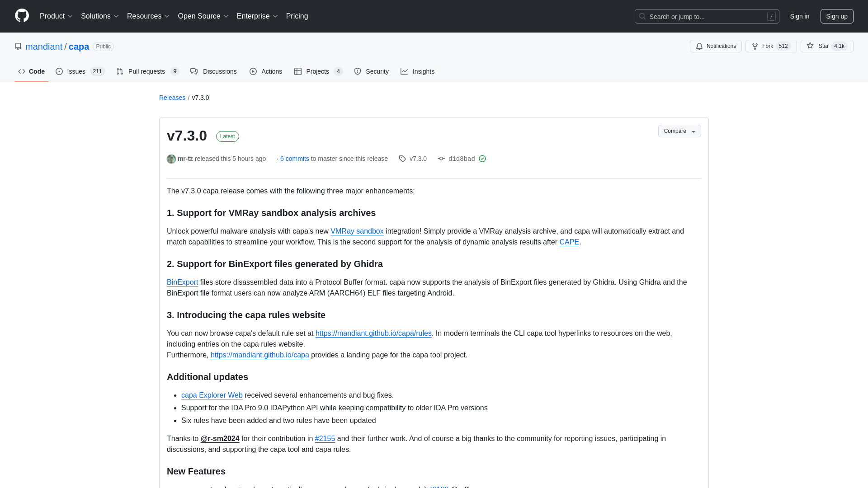Click the Issues count badge 211

(x=97, y=71)
